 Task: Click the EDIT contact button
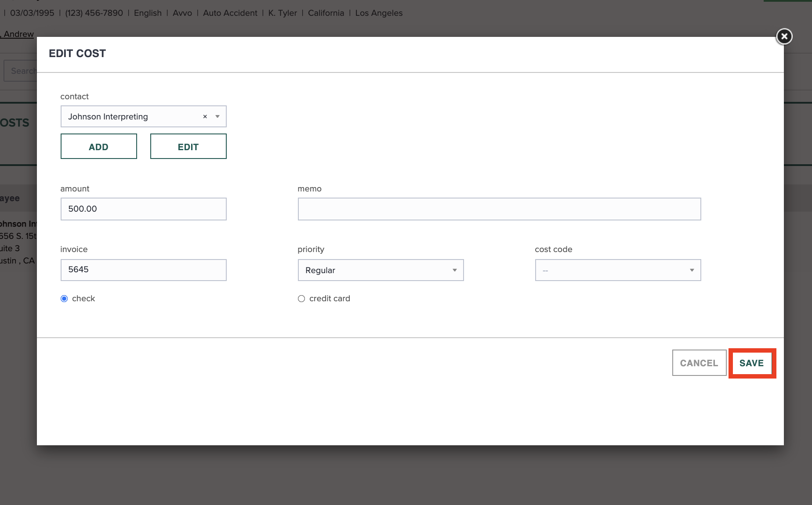(x=188, y=146)
